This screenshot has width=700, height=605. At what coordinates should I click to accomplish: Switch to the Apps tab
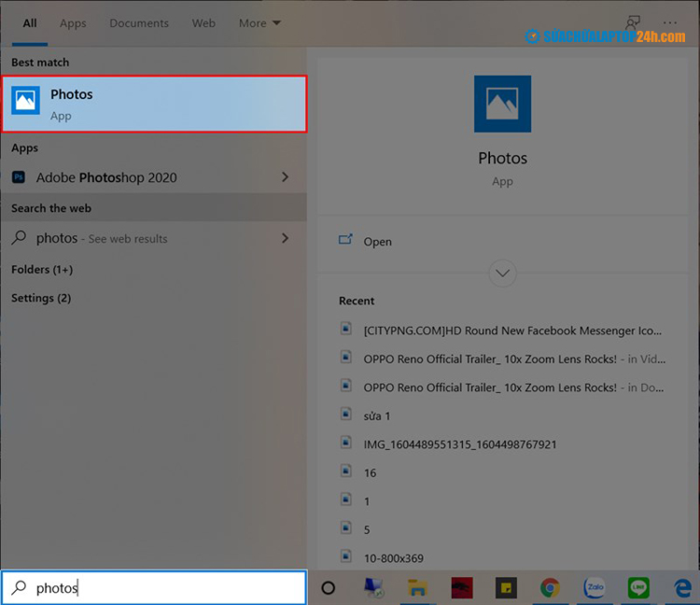[73, 23]
